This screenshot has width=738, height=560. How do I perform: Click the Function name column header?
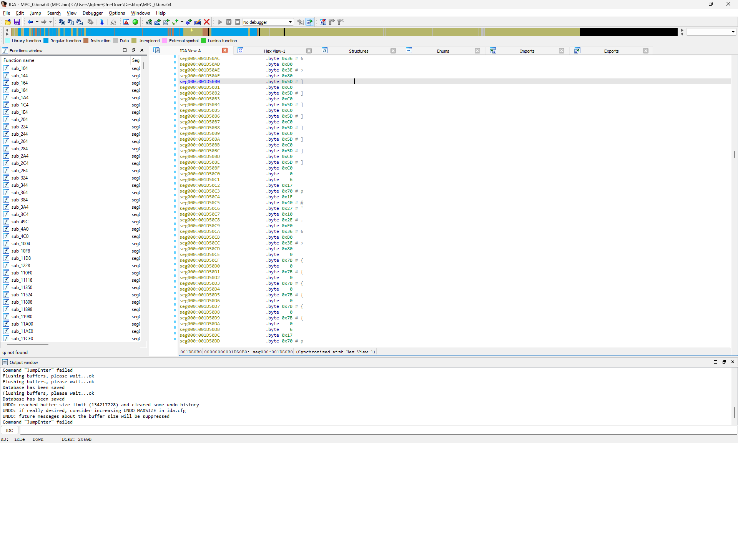point(66,60)
